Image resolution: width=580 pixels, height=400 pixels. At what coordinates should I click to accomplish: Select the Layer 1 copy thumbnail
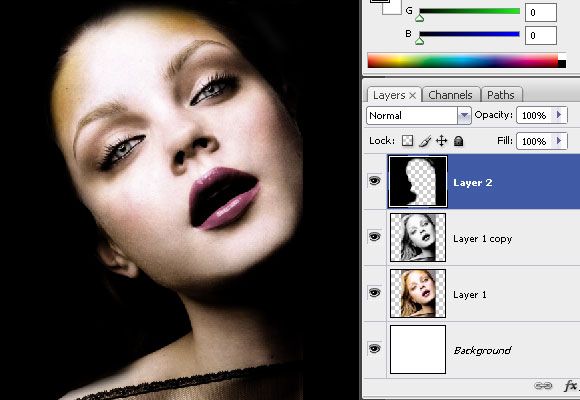tap(418, 237)
